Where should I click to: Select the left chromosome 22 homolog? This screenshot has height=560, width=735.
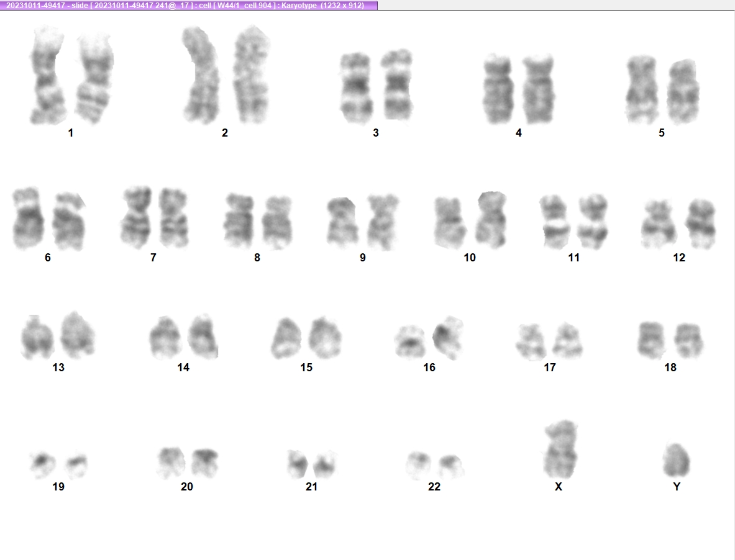(418, 466)
